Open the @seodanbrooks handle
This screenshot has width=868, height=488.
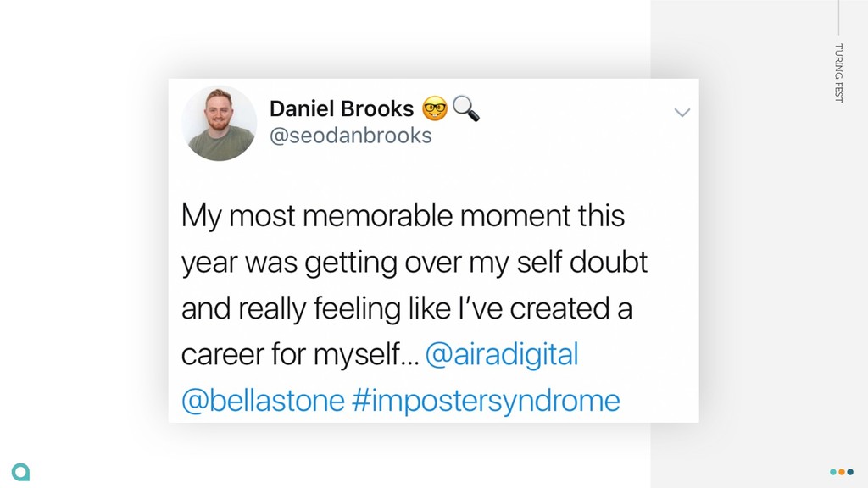(x=350, y=136)
